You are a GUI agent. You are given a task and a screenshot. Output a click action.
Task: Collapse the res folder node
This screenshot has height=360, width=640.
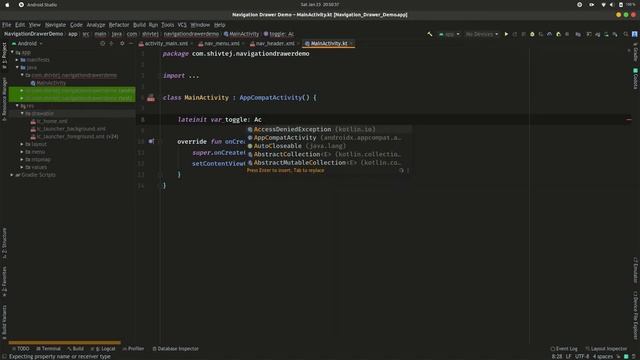pyautogui.click(x=17, y=106)
